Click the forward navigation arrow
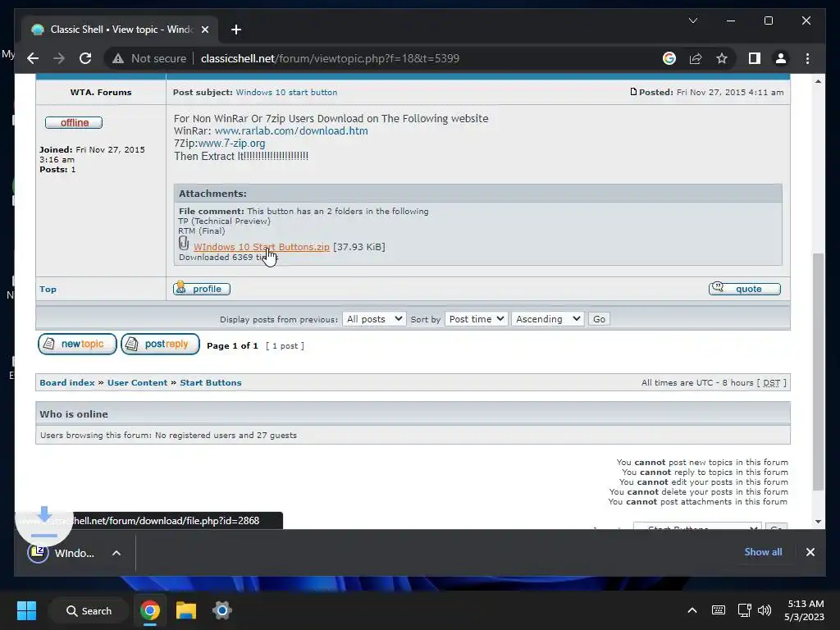This screenshot has height=630, width=840. 59,58
